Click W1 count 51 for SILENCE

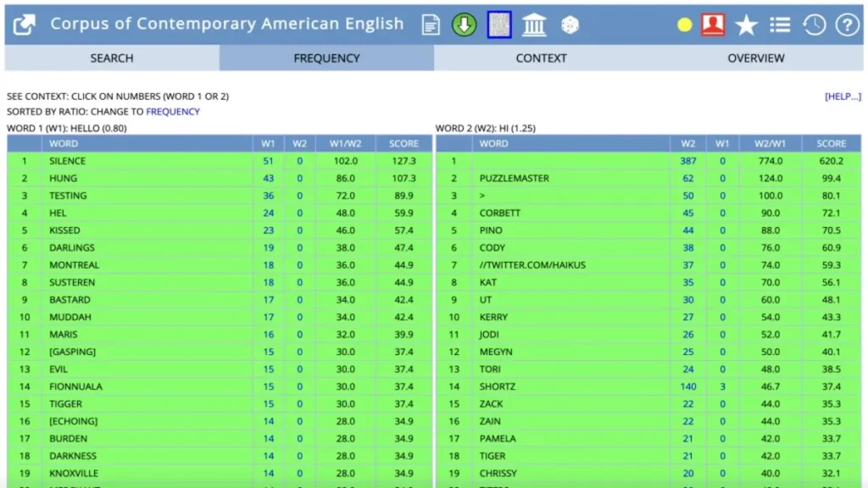click(x=269, y=161)
